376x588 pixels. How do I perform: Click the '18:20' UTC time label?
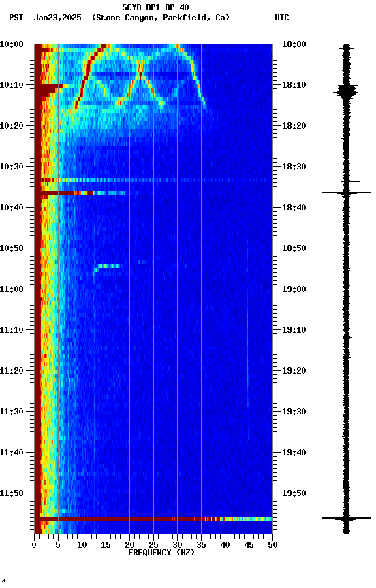click(x=294, y=126)
